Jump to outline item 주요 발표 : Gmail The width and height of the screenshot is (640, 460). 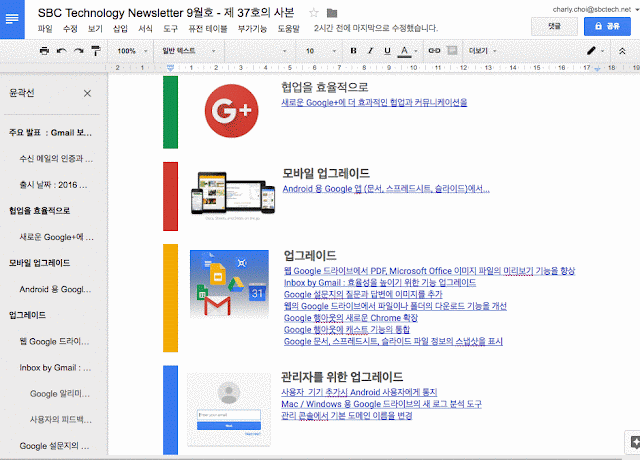coord(50,133)
